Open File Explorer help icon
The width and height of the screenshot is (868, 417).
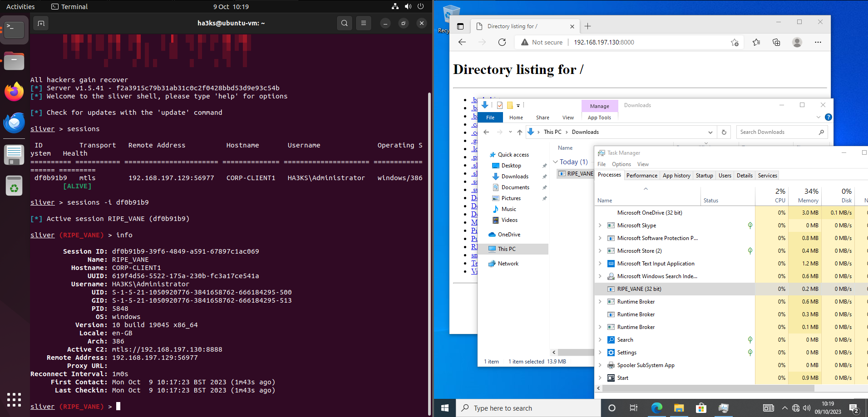point(828,117)
